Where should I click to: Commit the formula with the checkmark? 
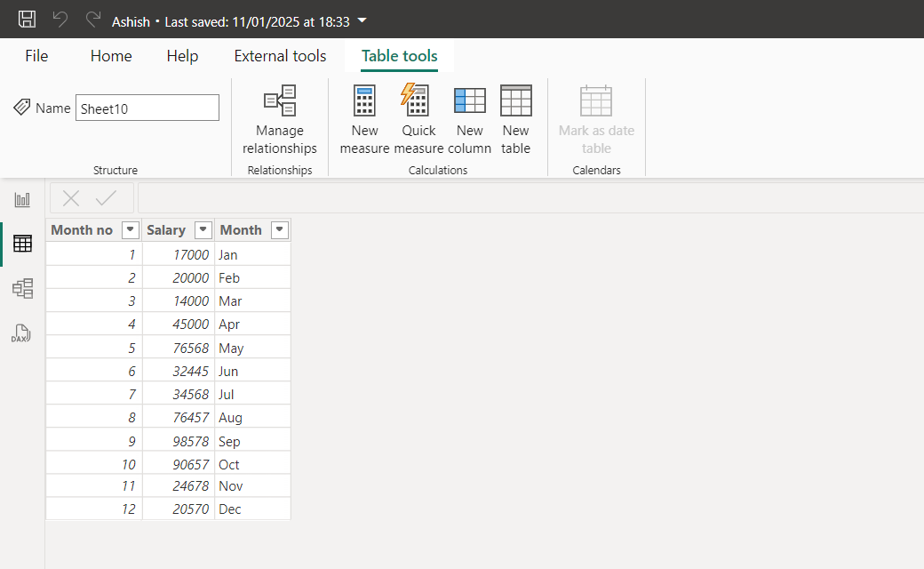point(106,197)
